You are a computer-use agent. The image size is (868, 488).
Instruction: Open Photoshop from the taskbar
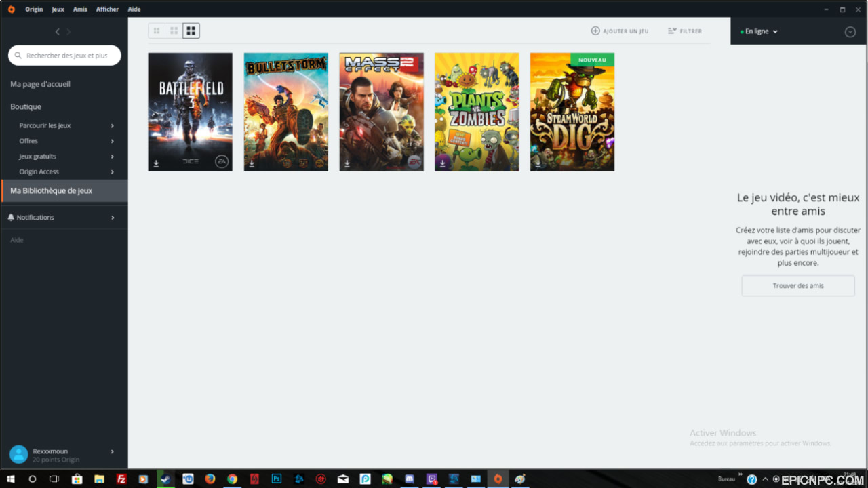pyautogui.click(x=277, y=479)
